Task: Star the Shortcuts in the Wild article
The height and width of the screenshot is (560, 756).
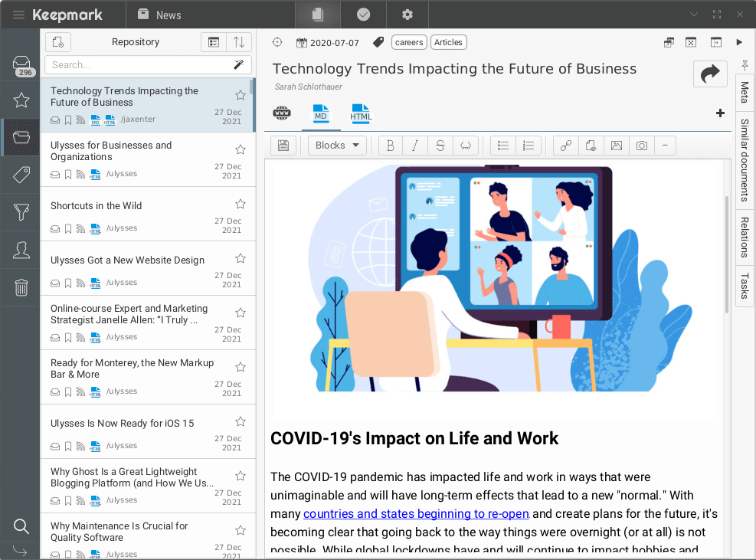Action: (x=241, y=204)
